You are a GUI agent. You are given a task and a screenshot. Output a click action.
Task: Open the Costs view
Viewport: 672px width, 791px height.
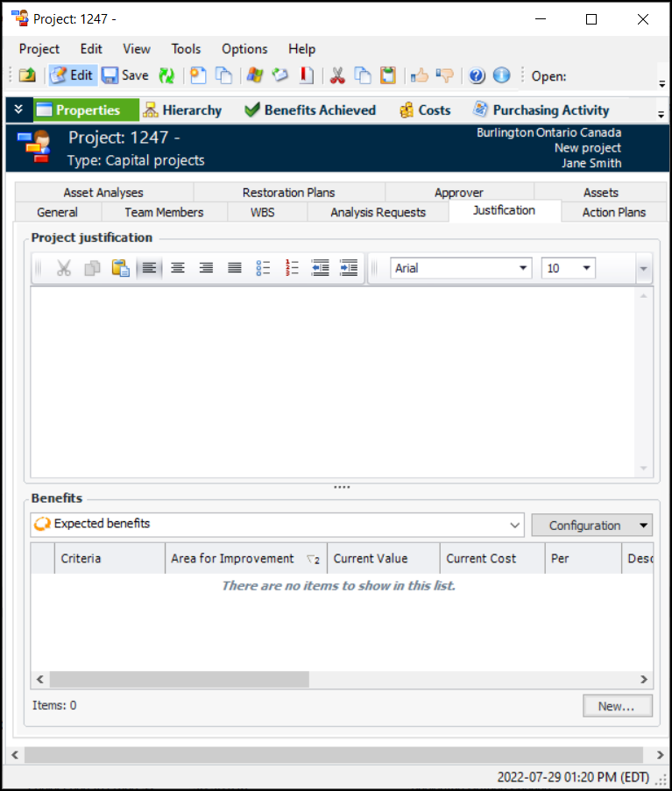click(x=425, y=110)
